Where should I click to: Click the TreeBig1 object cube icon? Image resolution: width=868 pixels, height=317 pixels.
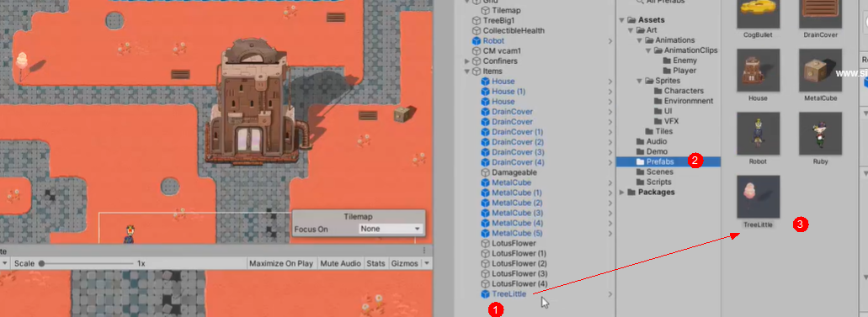476,20
